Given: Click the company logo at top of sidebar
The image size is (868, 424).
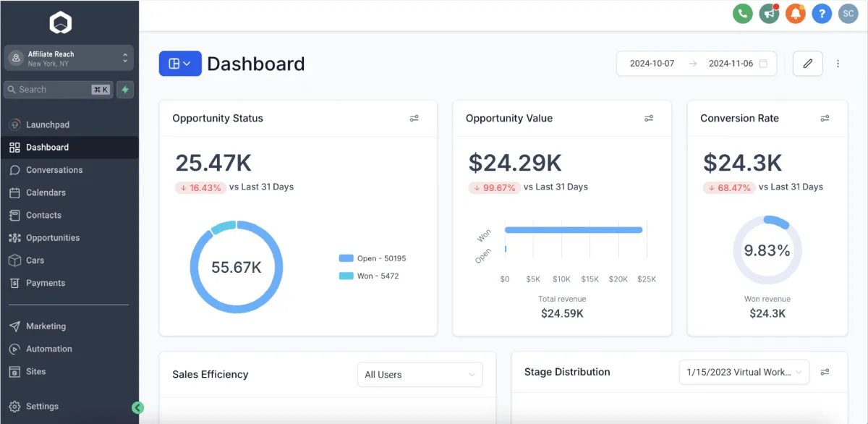Looking at the screenshot, I should click(x=61, y=23).
